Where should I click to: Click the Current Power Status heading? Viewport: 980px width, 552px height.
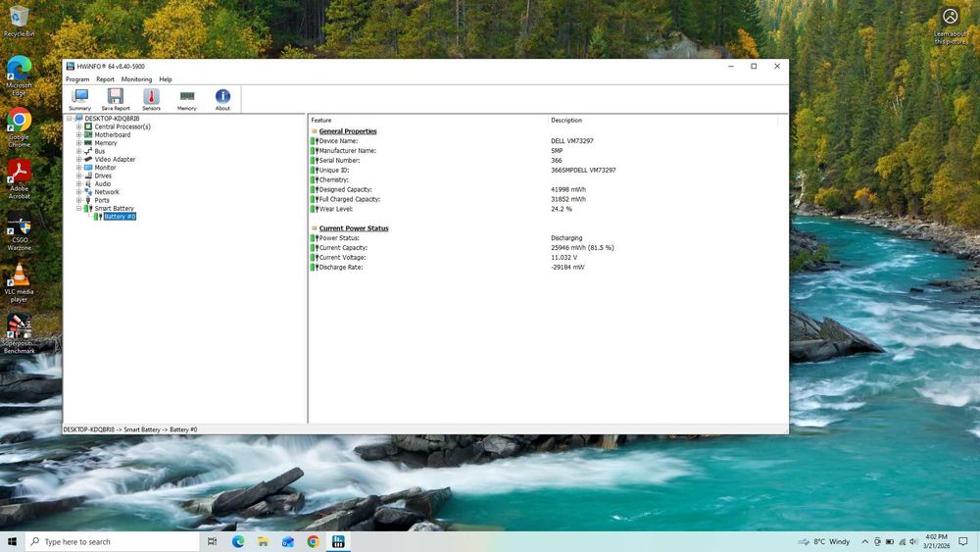point(354,228)
